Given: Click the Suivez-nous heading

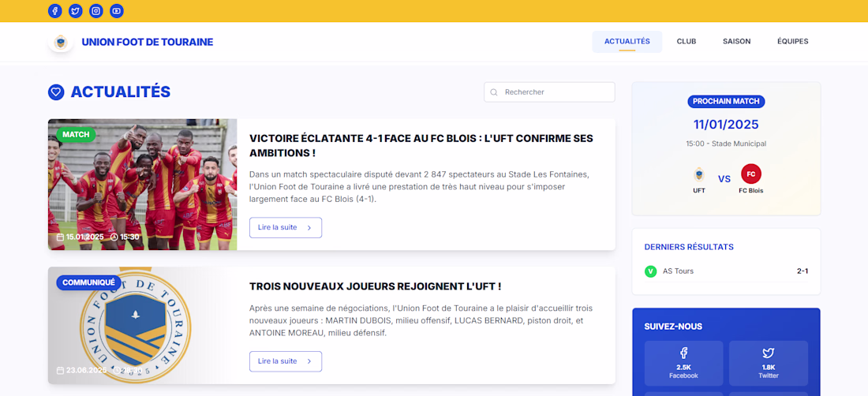Looking at the screenshot, I should point(673,327).
